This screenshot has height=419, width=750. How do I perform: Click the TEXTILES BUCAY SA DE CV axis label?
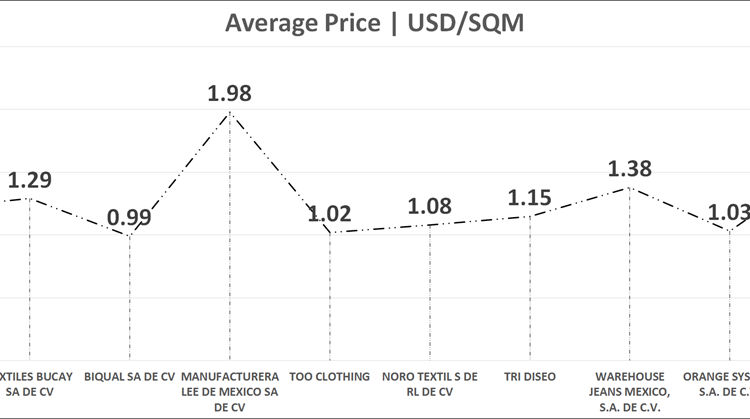(x=28, y=384)
